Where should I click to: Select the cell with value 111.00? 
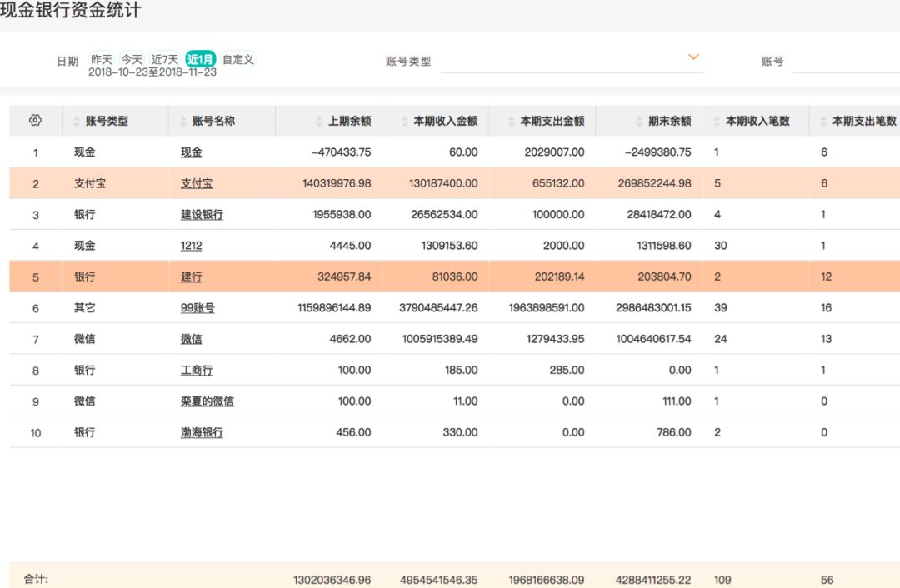[677, 401]
